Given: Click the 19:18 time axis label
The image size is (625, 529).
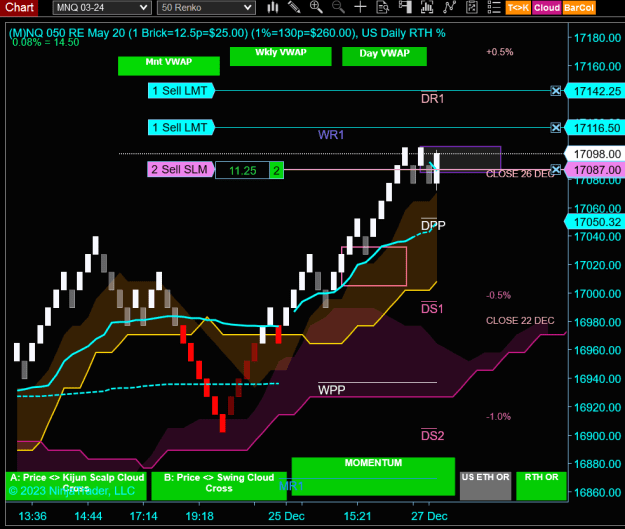Looking at the screenshot, I should [199, 516].
